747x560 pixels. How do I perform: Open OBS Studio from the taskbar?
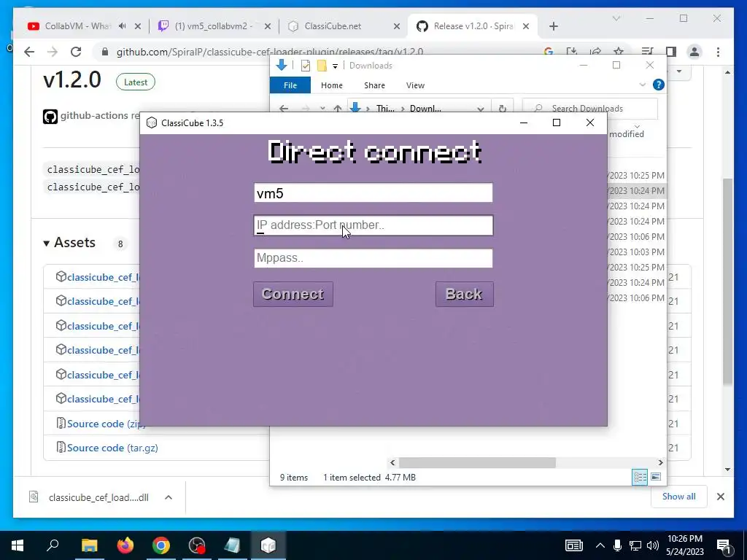click(x=197, y=545)
